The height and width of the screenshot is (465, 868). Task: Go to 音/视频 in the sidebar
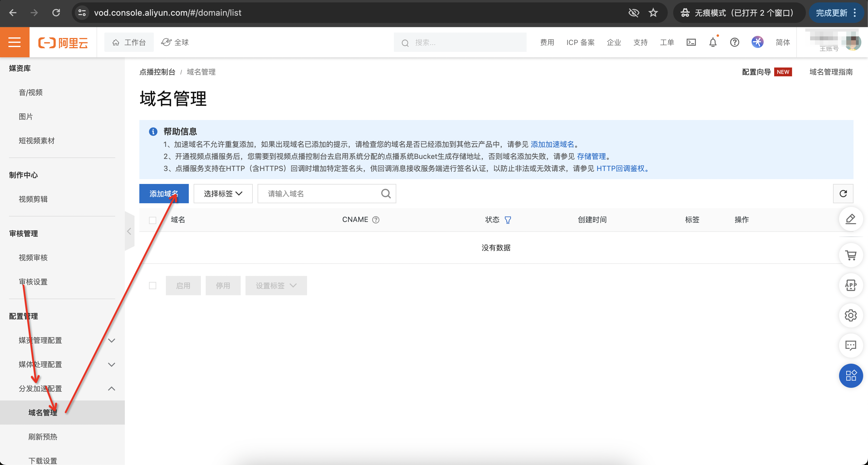[x=31, y=92]
